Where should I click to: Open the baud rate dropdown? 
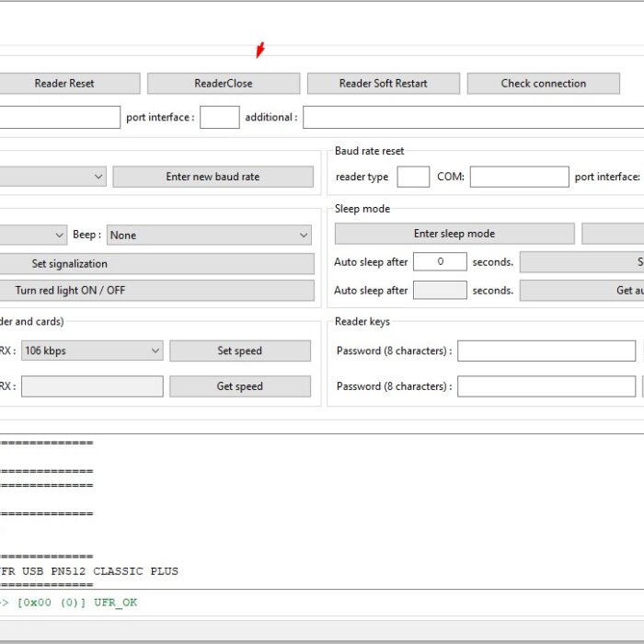tap(52, 177)
